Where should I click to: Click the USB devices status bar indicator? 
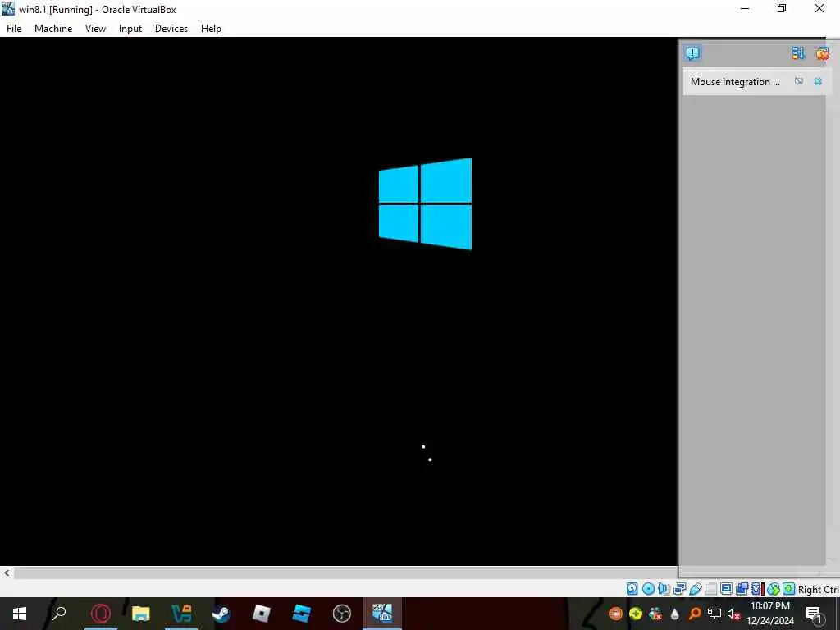coord(696,589)
